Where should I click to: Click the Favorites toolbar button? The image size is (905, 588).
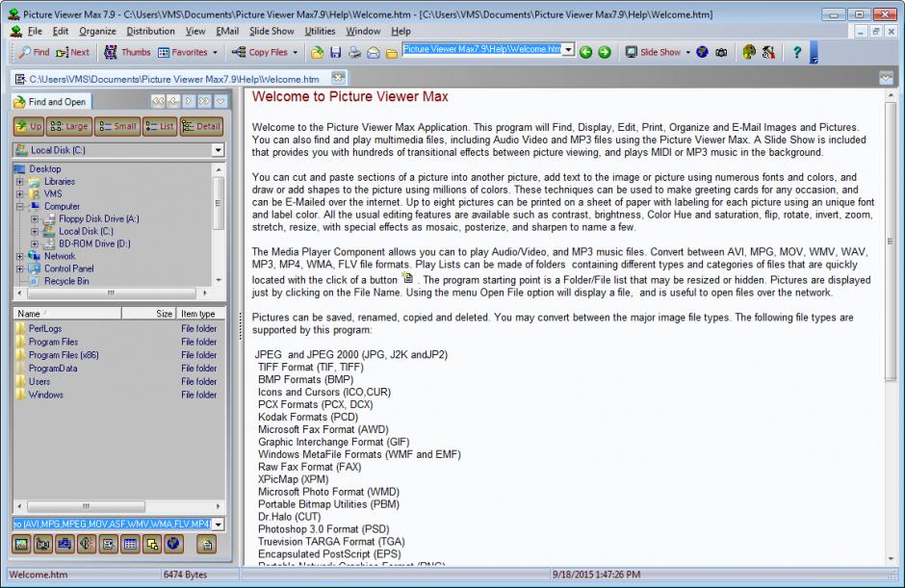pyautogui.click(x=183, y=52)
